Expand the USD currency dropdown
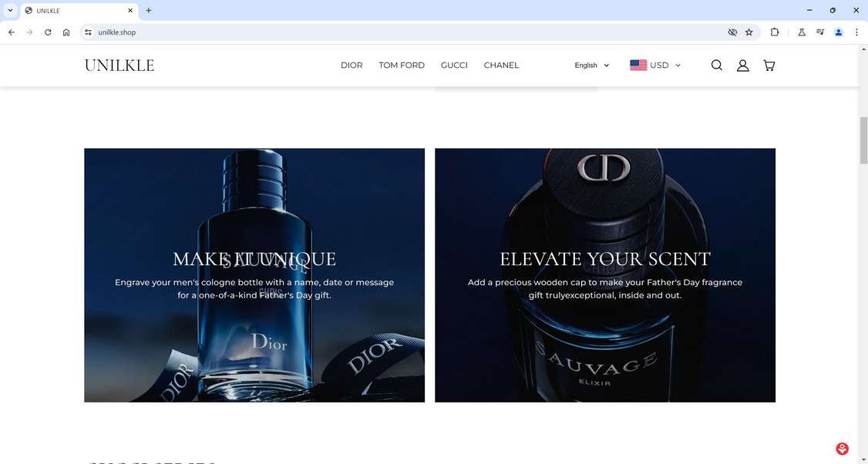Image resolution: width=868 pixels, height=464 pixels. pyautogui.click(x=655, y=66)
